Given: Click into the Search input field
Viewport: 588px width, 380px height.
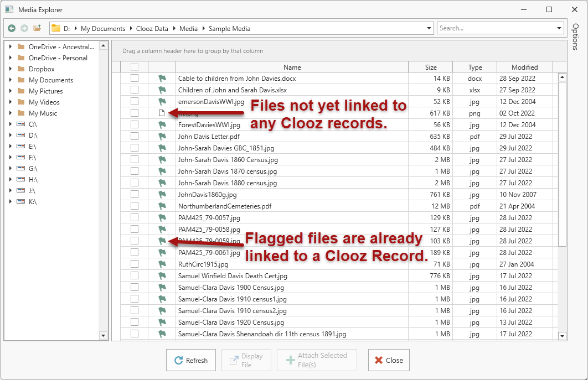Looking at the screenshot, I should pyautogui.click(x=496, y=28).
